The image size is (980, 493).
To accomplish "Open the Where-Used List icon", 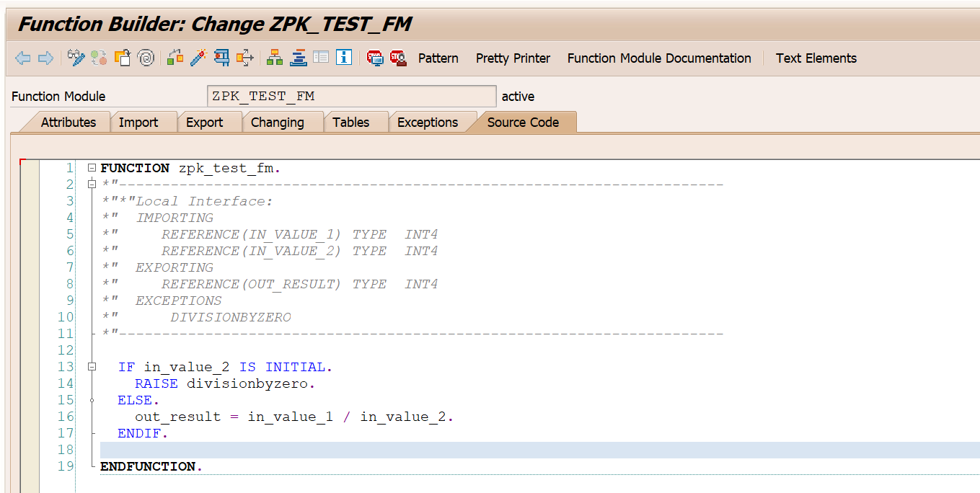I will coord(245,58).
